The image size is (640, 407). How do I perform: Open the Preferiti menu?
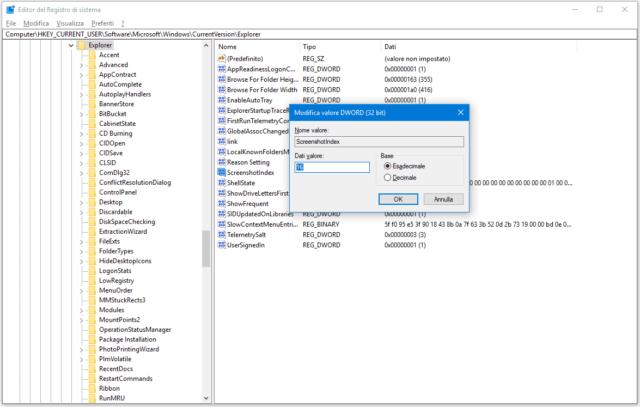[x=102, y=22]
